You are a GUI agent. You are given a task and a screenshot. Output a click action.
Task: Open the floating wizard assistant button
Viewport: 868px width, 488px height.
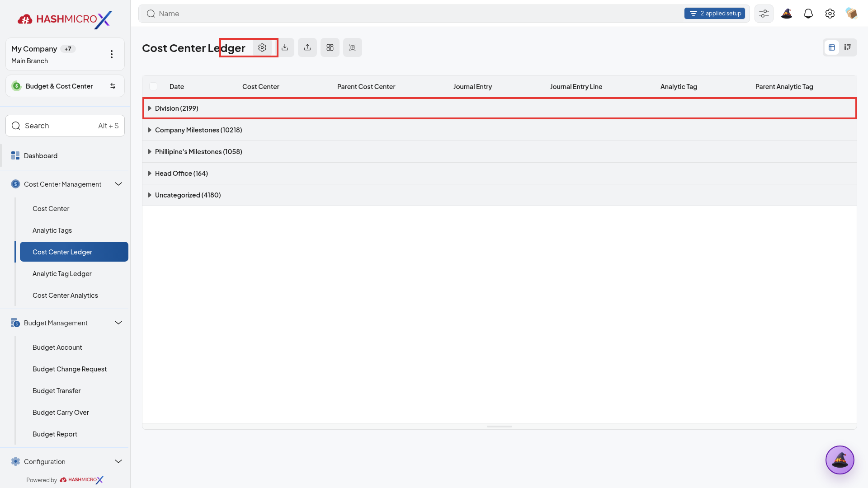tap(840, 460)
